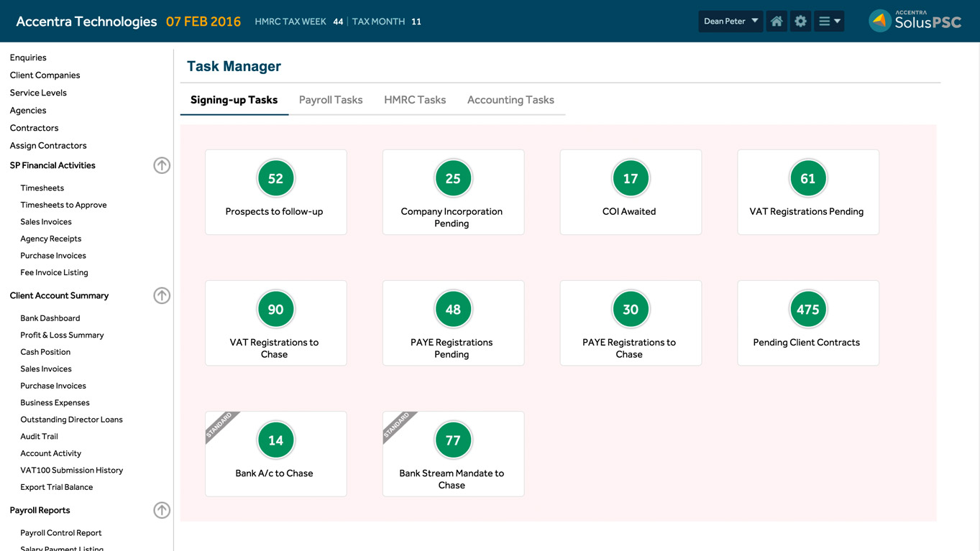Click the Home icon in header

click(x=777, y=22)
